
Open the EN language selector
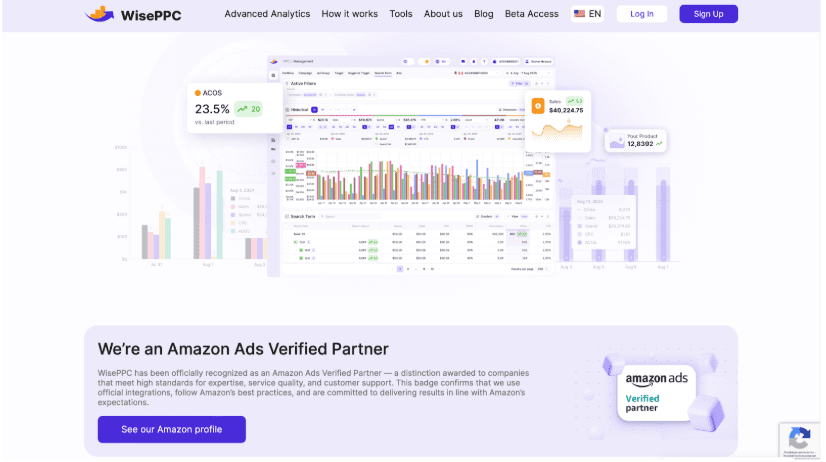(x=588, y=14)
